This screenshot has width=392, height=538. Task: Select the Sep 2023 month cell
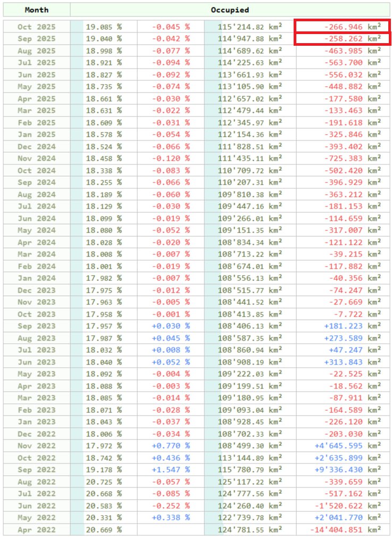pos(36,326)
